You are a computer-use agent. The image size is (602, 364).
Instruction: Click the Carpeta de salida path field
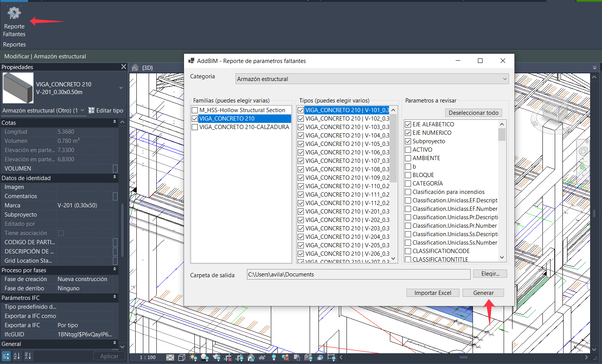[358, 275]
